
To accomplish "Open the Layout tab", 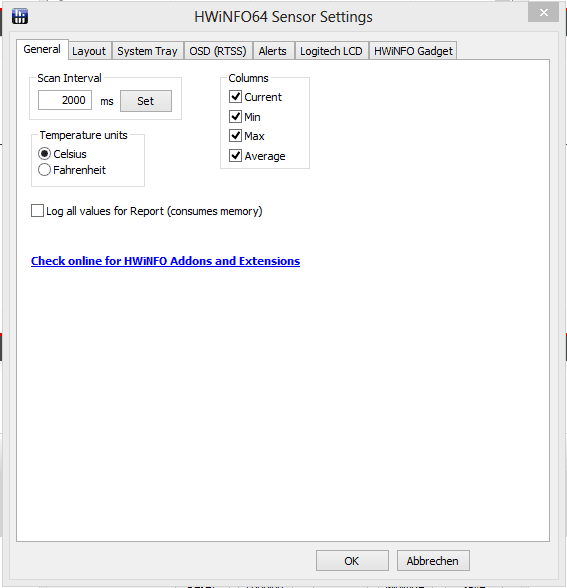I will [x=89, y=51].
